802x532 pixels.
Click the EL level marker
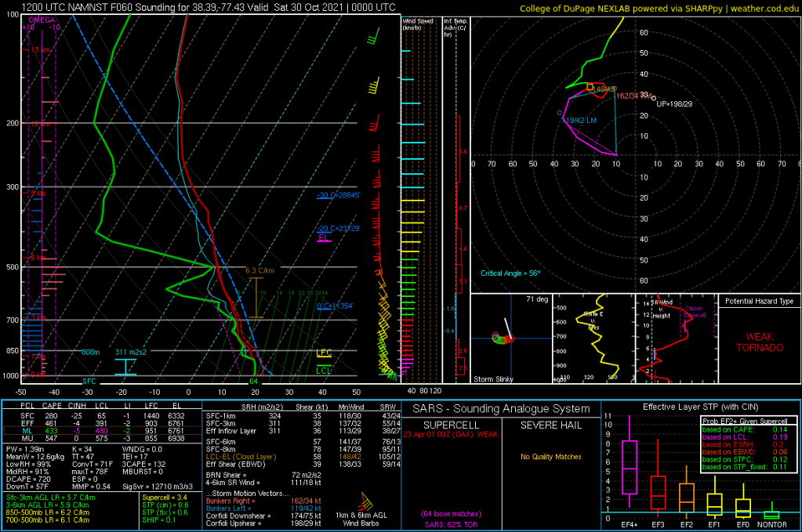coord(322,237)
